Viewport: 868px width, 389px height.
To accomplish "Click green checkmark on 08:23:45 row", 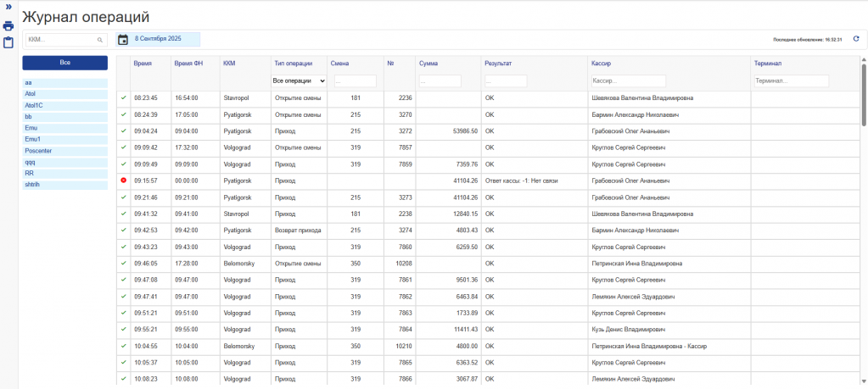I will click(x=123, y=98).
